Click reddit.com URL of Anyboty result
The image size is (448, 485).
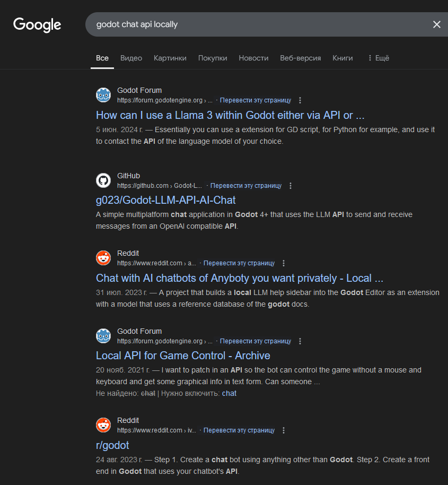pos(156,263)
